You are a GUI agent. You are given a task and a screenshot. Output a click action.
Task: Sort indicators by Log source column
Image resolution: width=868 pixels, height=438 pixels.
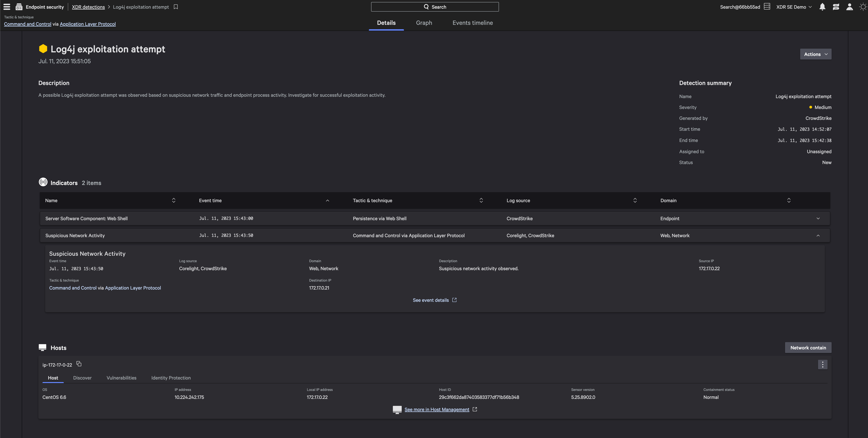click(635, 200)
